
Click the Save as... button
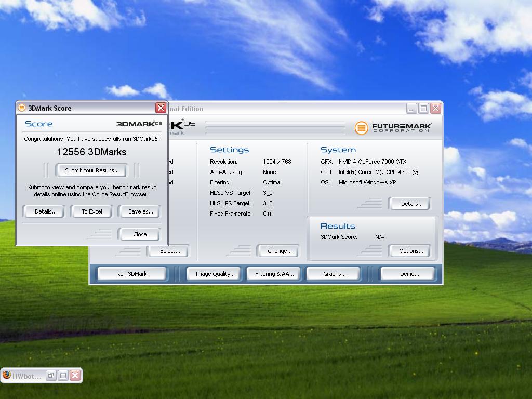140,211
